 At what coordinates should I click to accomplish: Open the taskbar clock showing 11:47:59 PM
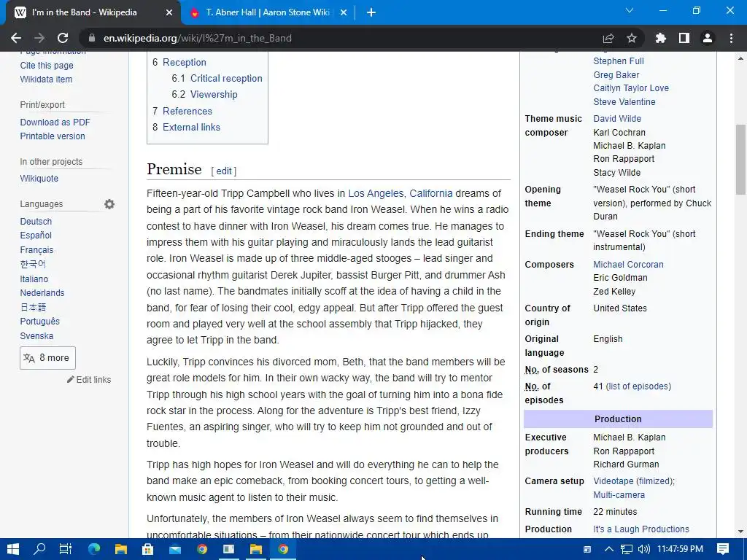[x=681, y=549]
